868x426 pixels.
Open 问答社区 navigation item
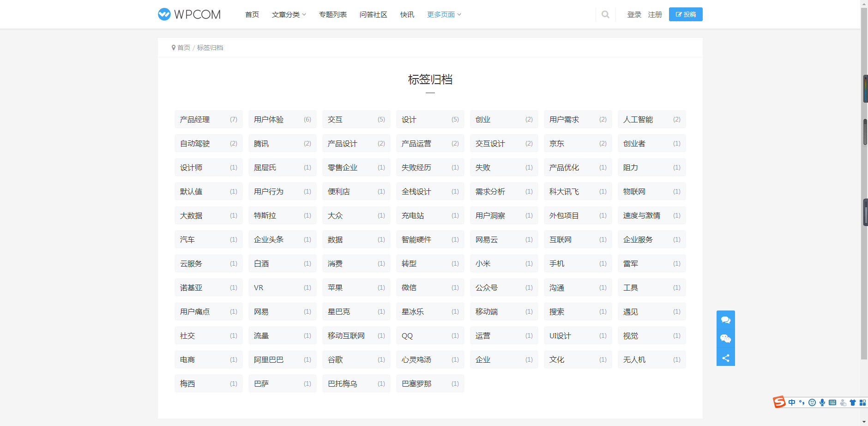pyautogui.click(x=374, y=15)
